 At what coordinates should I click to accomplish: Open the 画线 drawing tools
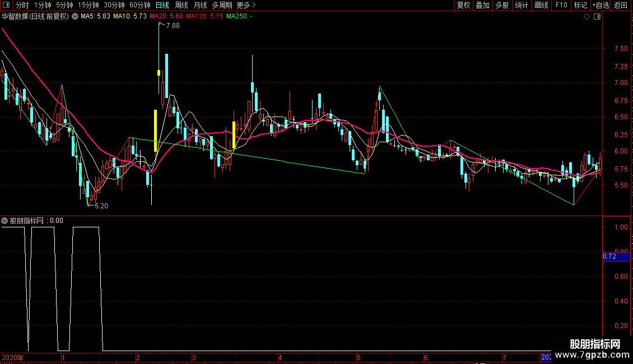(541, 5)
